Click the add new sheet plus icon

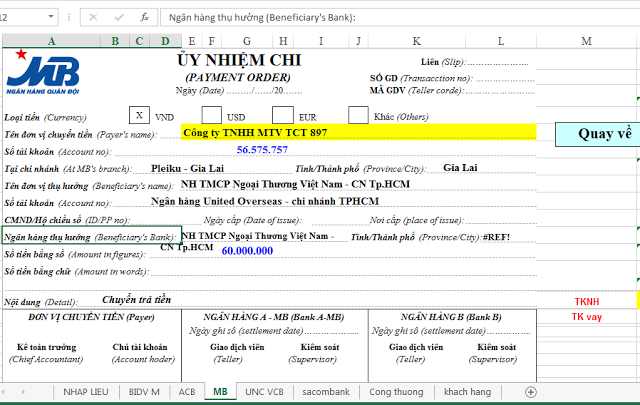click(x=531, y=391)
